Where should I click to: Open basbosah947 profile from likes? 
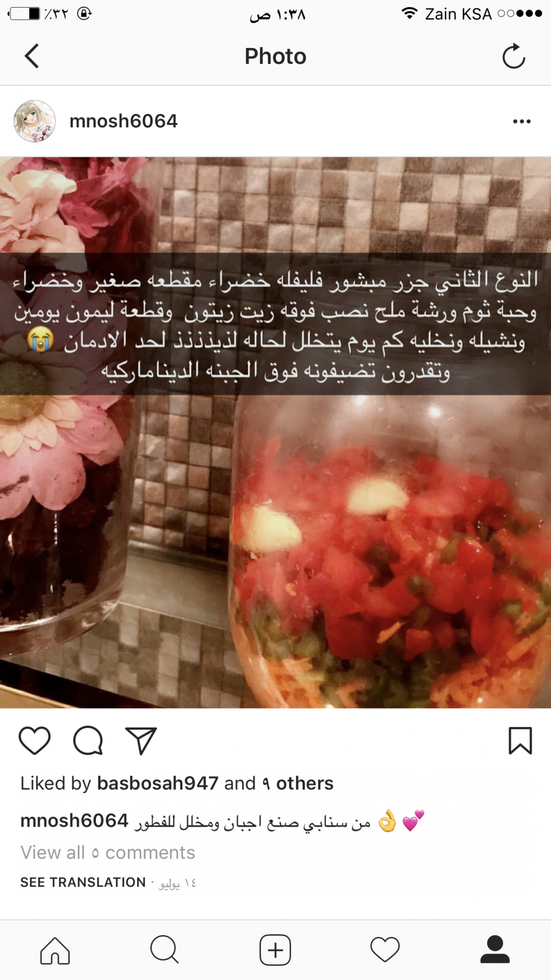(158, 783)
